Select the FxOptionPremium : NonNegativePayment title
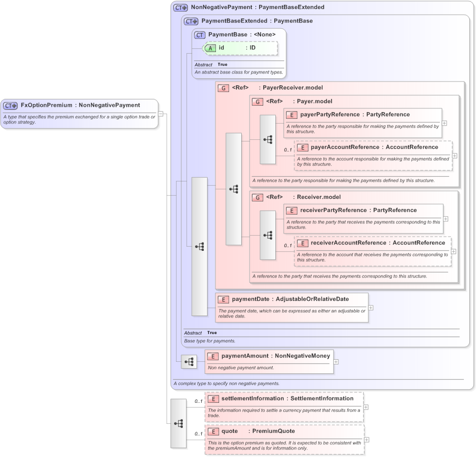476x457 pixels. point(80,105)
